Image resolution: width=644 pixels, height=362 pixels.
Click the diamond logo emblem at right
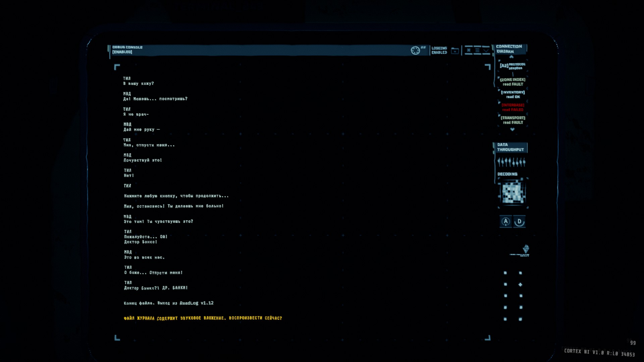pos(526,249)
